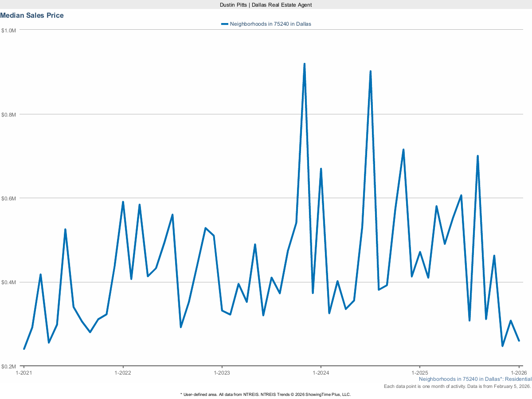This screenshot has width=532, height=399.
Task: Click the $1.0M y-axis label
Action: (9, 30)
